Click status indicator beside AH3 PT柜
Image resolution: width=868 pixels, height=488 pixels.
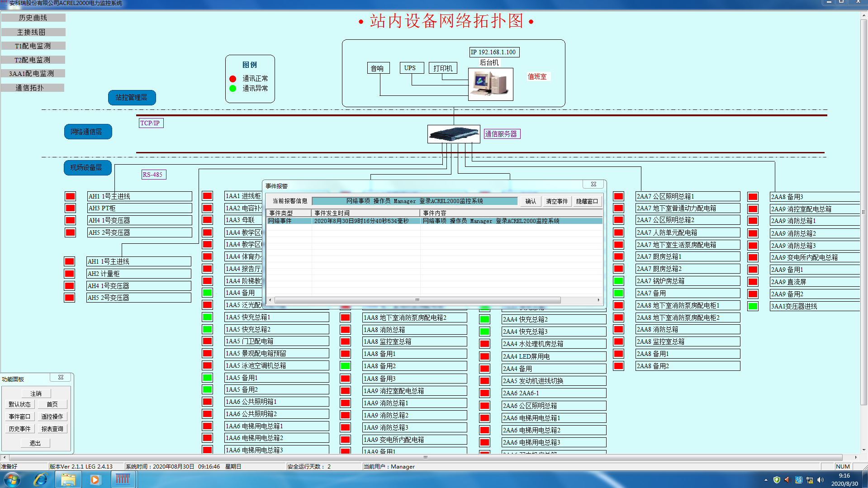click(70, 208)
